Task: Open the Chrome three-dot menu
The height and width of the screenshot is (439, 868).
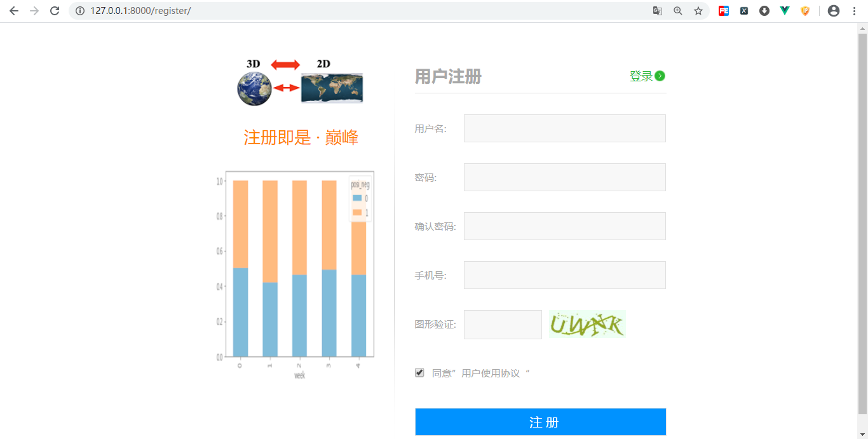Action: pos(853,11)
